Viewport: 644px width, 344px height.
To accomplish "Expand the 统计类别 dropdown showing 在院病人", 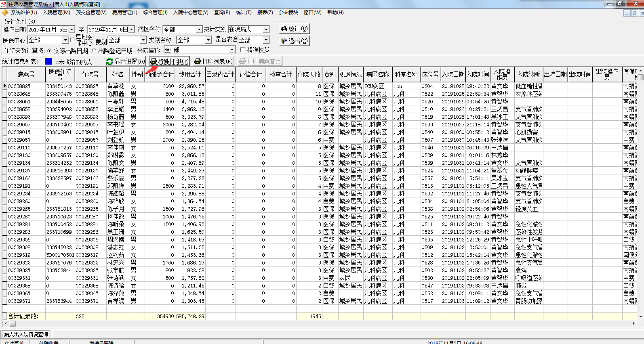I will (266, 29).
